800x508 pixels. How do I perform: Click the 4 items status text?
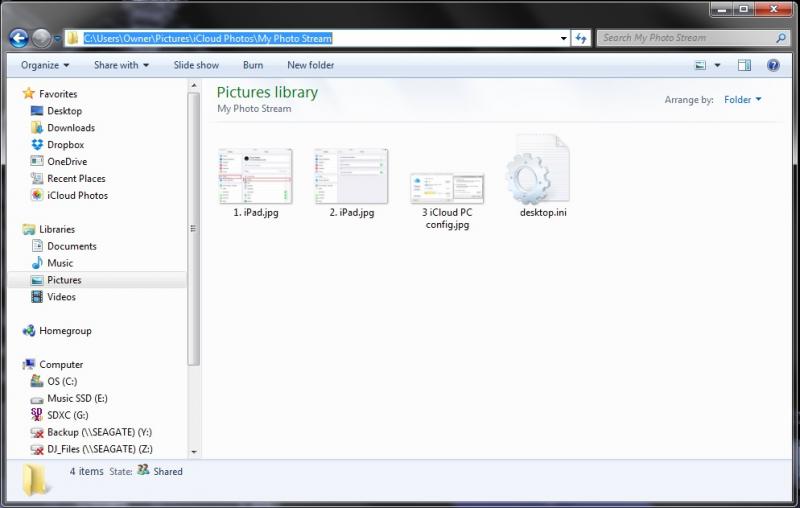pos(86,471)
